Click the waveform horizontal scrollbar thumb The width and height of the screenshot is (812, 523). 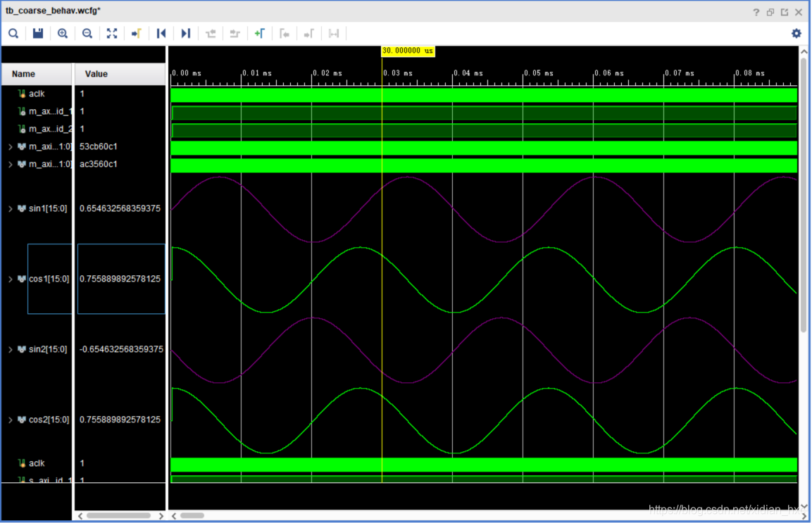tap(192, 516)
